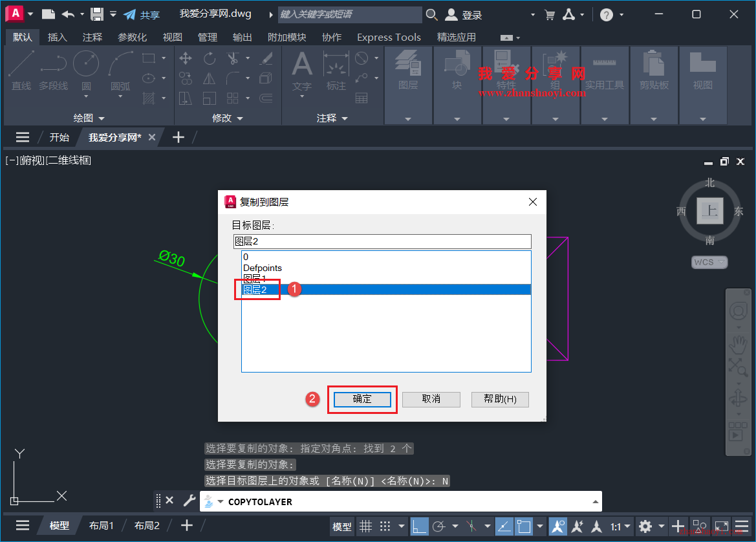The image size is (756, 542).
Task: Switch to Layout1 (布局1) tab
Action: coord(102,526)
